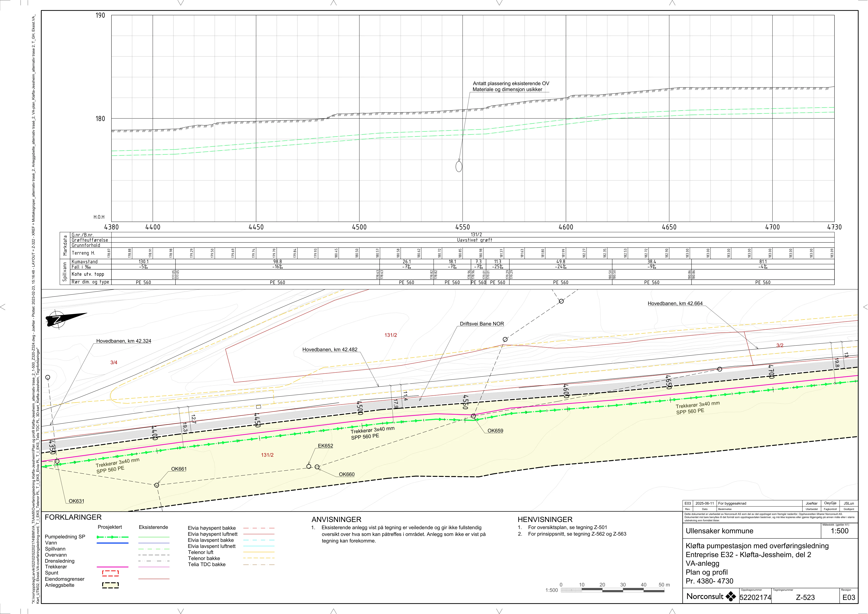Click the manhole circle labelled OK660
This screenshot has width=868, height=614.
(x=317, y=467)
